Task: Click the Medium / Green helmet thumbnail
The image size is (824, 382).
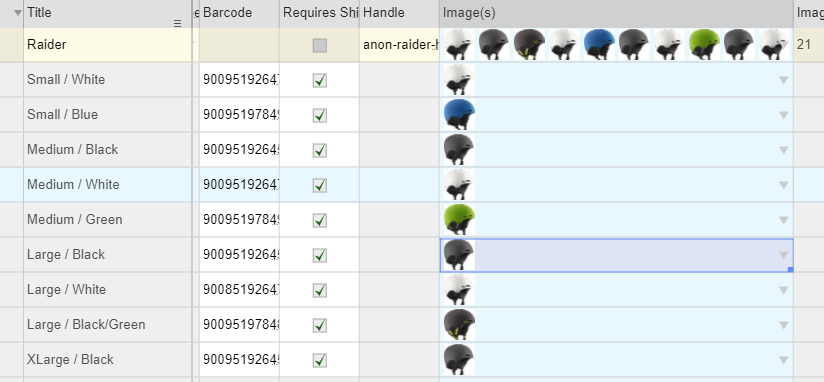Action: 459,220
